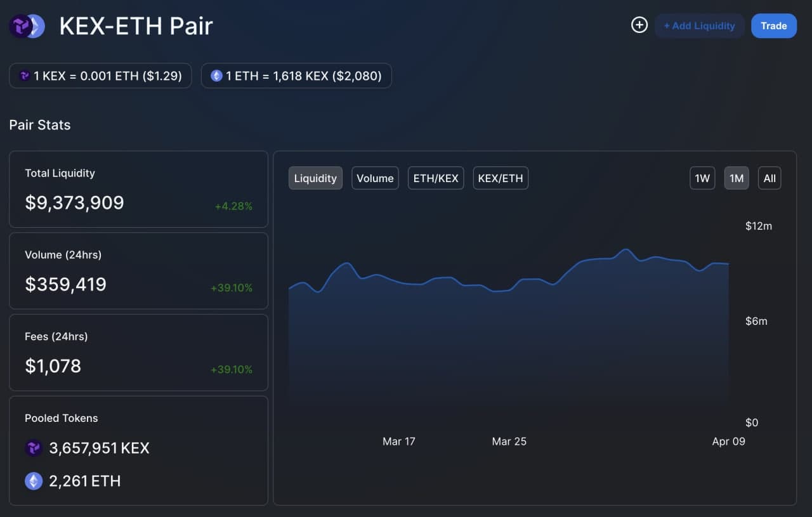812x517 pixels.
Task: Click the chart line peak in early April
Action: pos(625,250)
